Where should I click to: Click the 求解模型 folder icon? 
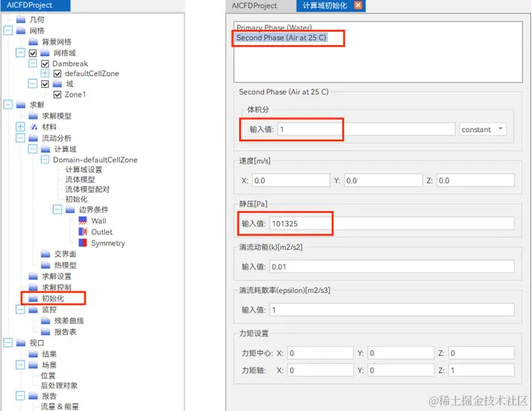coord(33,116)
